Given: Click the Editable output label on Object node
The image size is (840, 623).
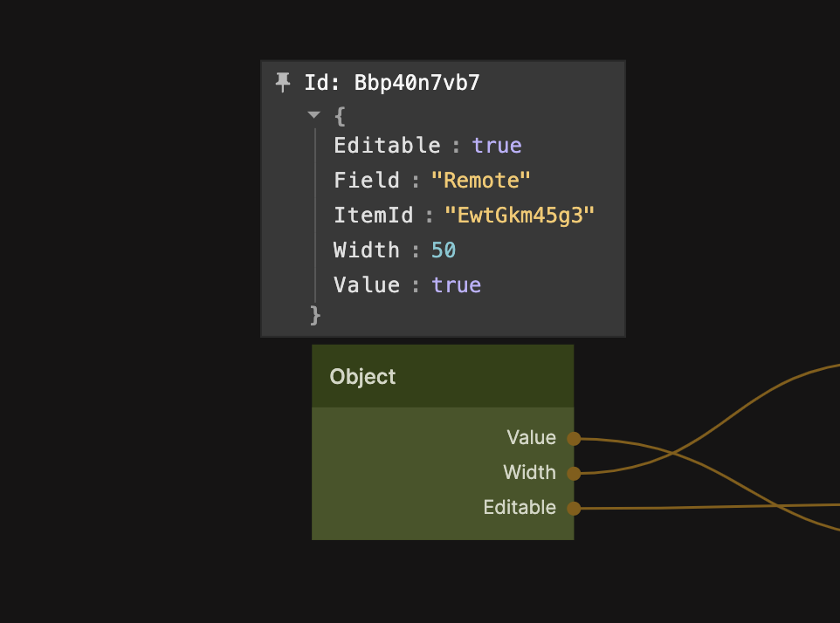Looking at the screenshot, I should click(520, 508).
